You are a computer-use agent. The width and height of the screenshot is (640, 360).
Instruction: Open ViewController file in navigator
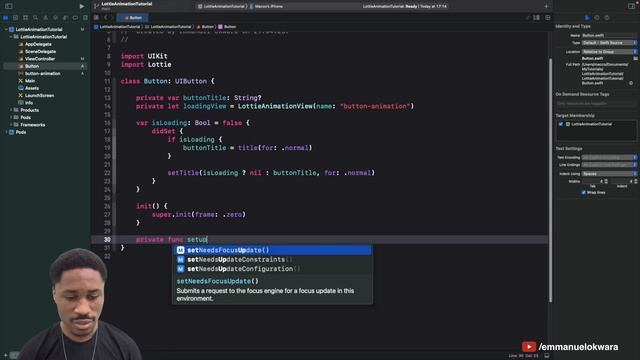[40, 59]
